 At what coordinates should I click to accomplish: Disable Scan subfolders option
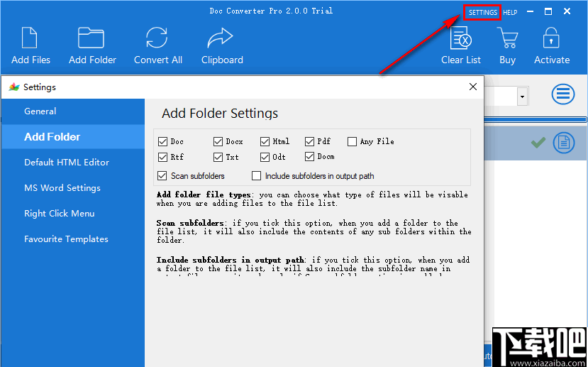coord(162,175)
